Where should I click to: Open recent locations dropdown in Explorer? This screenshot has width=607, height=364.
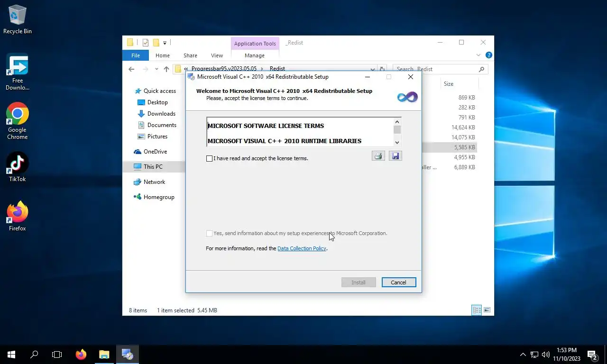coord(156,69)
